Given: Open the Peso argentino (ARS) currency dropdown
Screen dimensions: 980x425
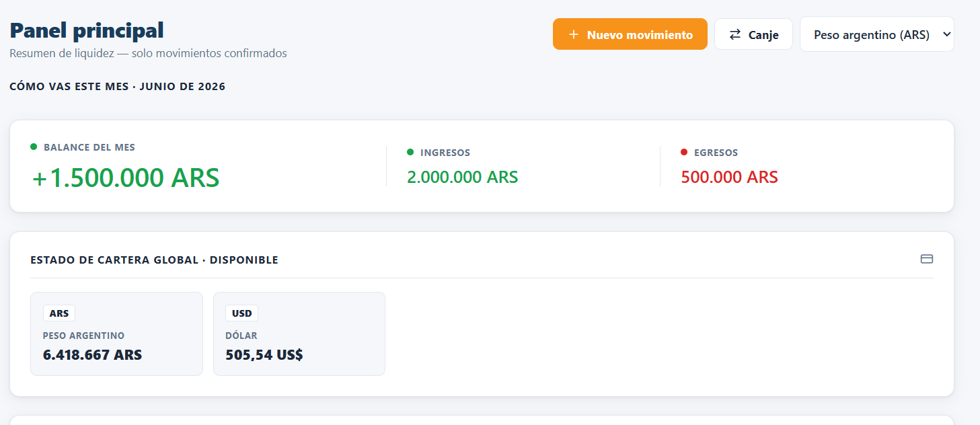Looking at the screenshot, I should tap(877, 34).
